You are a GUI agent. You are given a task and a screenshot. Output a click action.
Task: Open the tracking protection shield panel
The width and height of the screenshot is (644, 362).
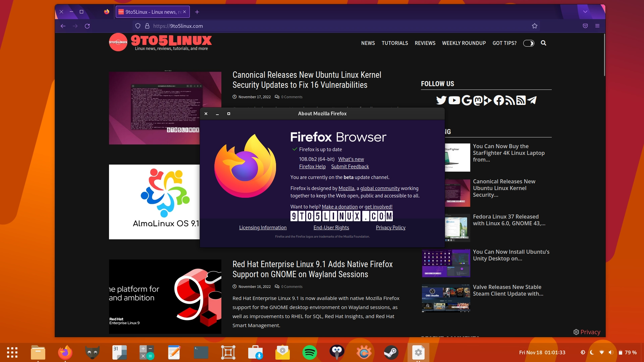[x=138, y=26]
